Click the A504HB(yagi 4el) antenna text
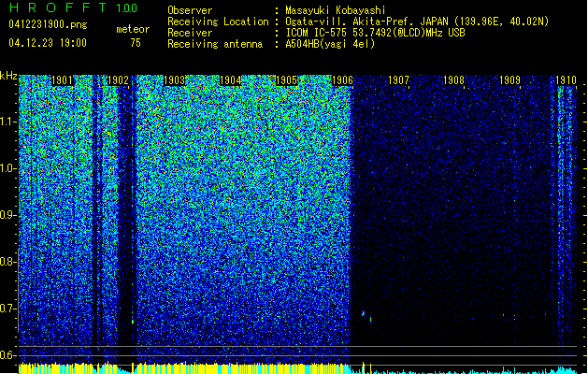 [330, 44]
